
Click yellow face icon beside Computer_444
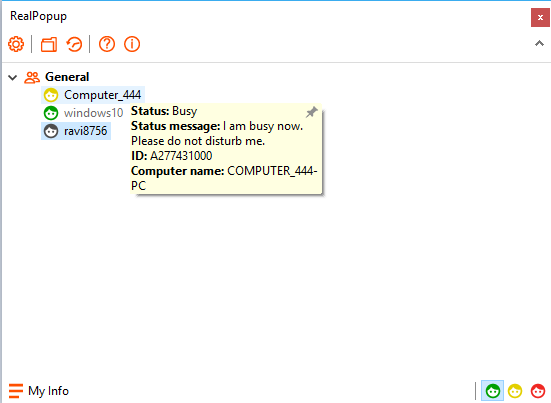[x=51, y=95]
